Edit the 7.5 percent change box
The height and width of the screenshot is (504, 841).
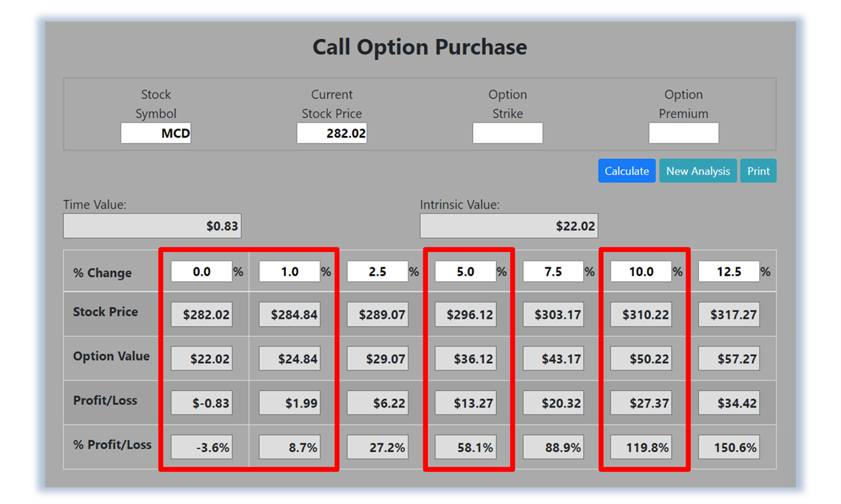(553, 272)
